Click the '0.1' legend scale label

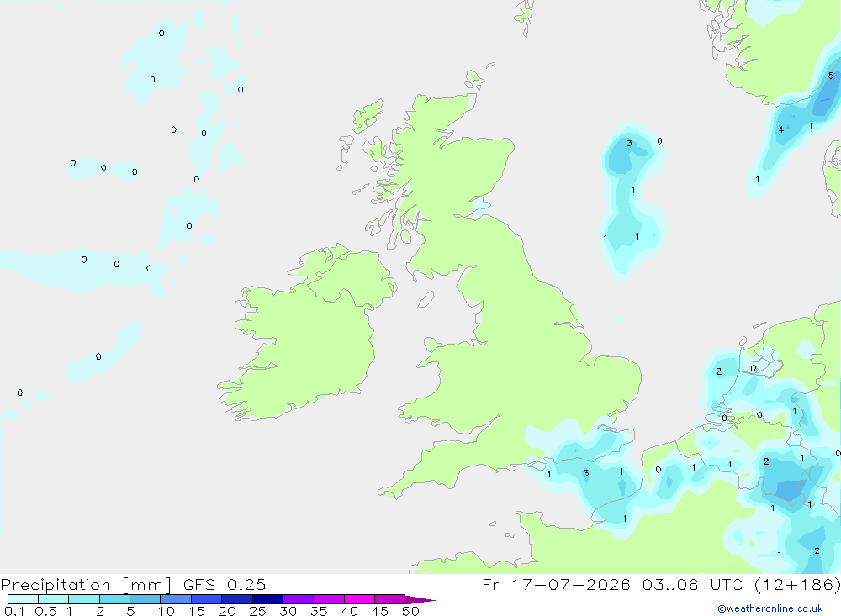[x=14, y=611]
